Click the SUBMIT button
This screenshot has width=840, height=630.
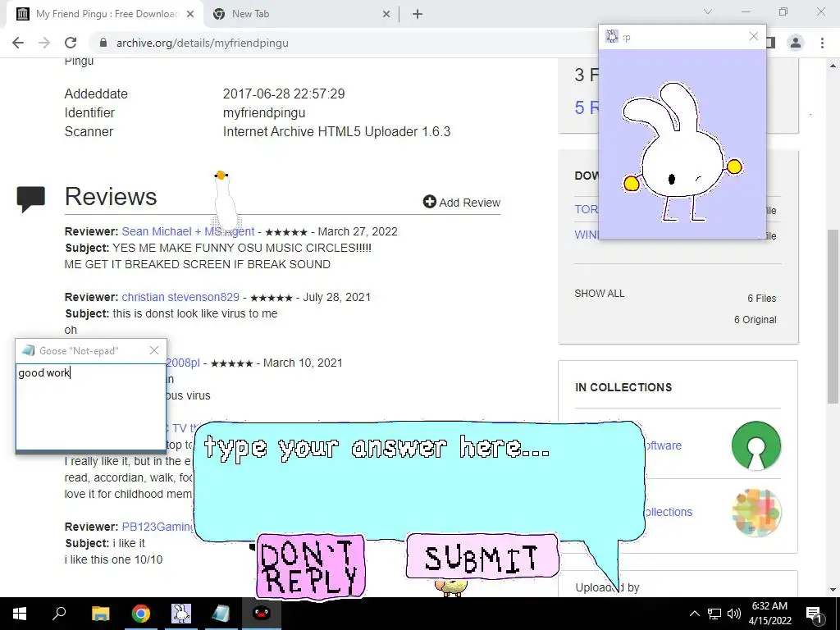click(482, 557)
